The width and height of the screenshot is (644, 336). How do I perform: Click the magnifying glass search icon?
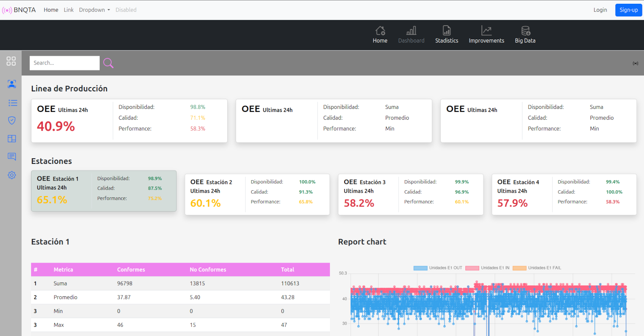tap(108, 63)
